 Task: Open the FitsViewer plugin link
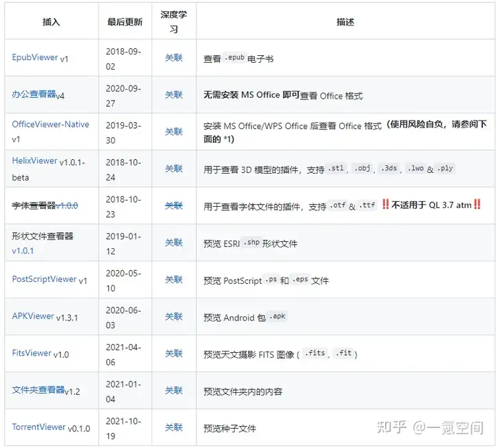[32, 353]
